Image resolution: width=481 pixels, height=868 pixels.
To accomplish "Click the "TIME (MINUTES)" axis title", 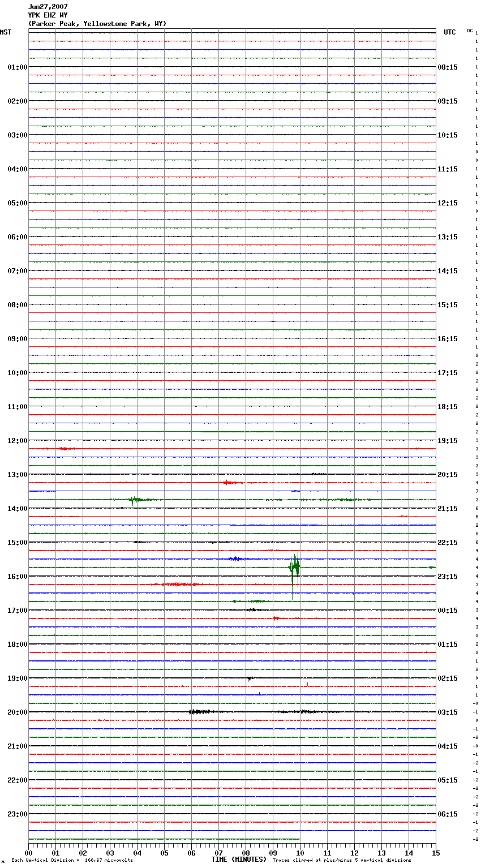I will (239, 860).
